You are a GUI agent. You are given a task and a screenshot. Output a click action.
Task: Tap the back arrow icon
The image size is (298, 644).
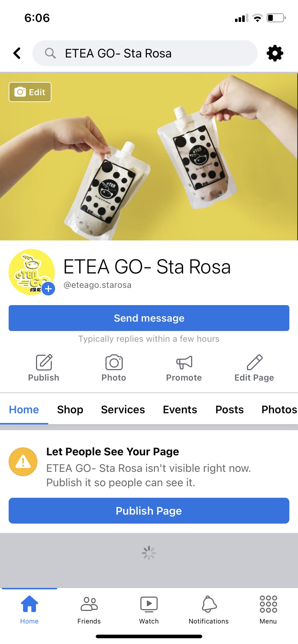[17, 53]
